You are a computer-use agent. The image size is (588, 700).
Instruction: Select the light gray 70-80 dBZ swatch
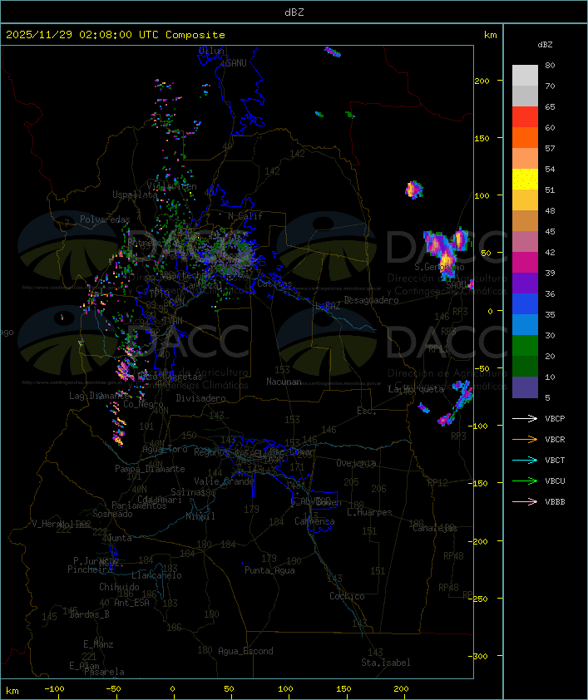point(525,76)
